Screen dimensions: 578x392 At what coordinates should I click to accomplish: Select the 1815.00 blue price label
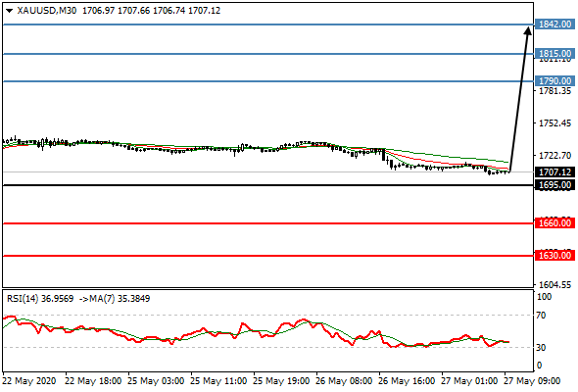554,54
